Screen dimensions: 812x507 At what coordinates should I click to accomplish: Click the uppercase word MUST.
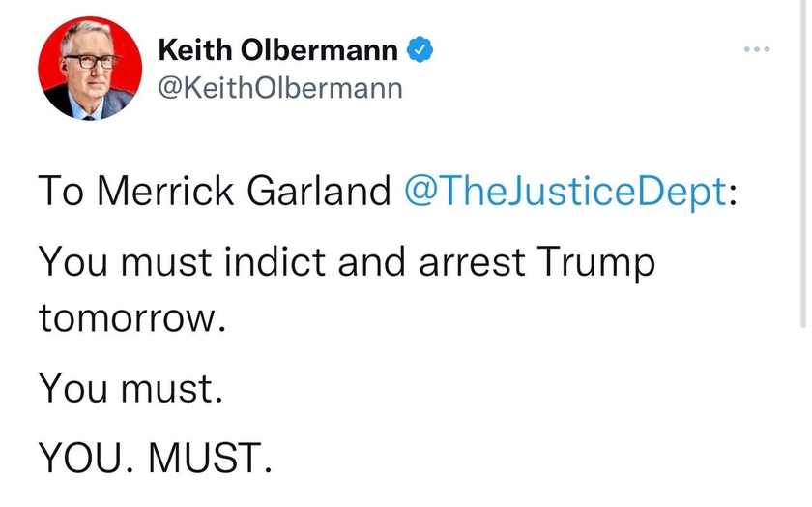click(x=205, y=459)
